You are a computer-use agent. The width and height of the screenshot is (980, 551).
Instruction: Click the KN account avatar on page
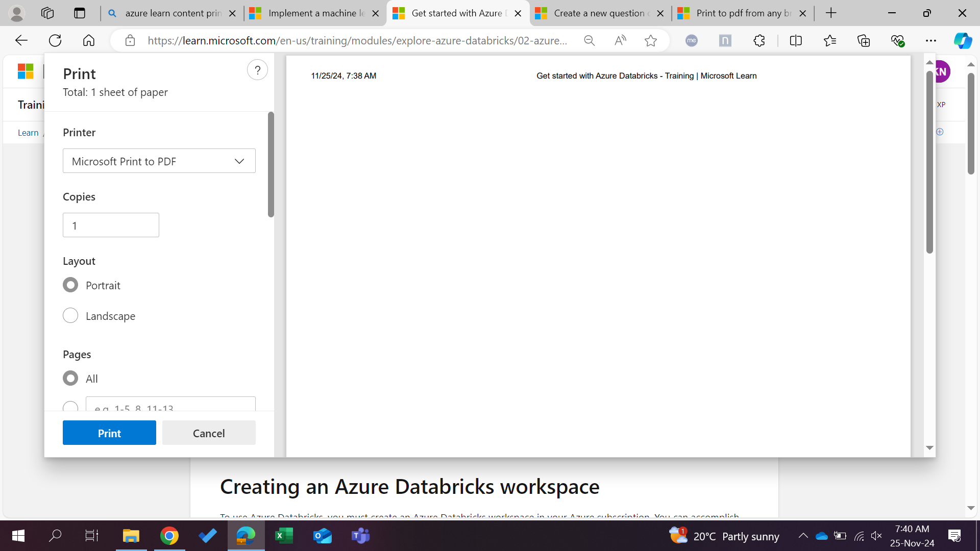pos(943,71)
